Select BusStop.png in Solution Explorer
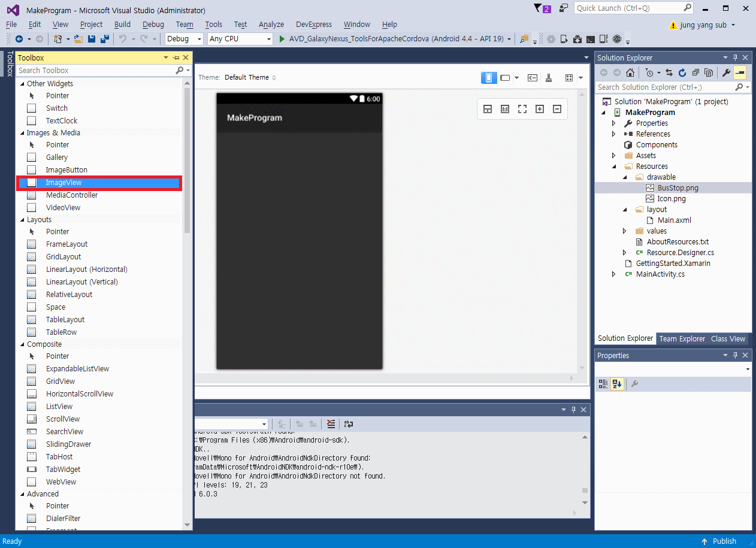 click(678, 188)
